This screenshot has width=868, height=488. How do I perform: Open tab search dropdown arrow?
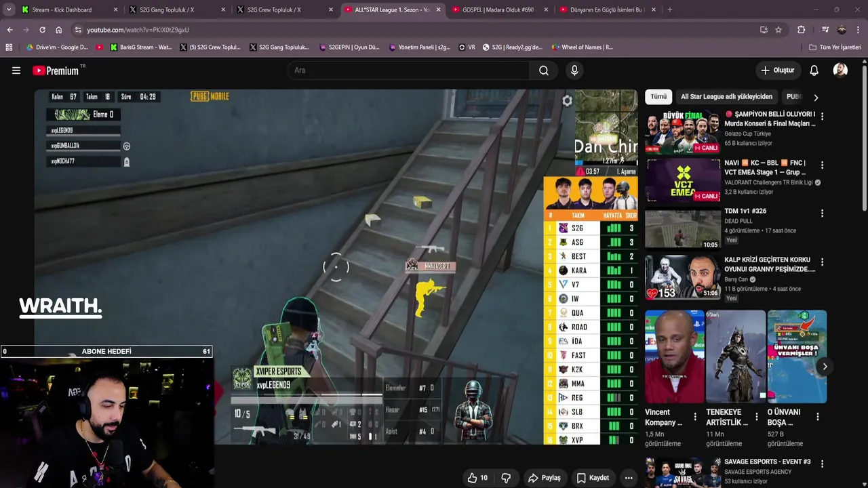pos(9,9)
